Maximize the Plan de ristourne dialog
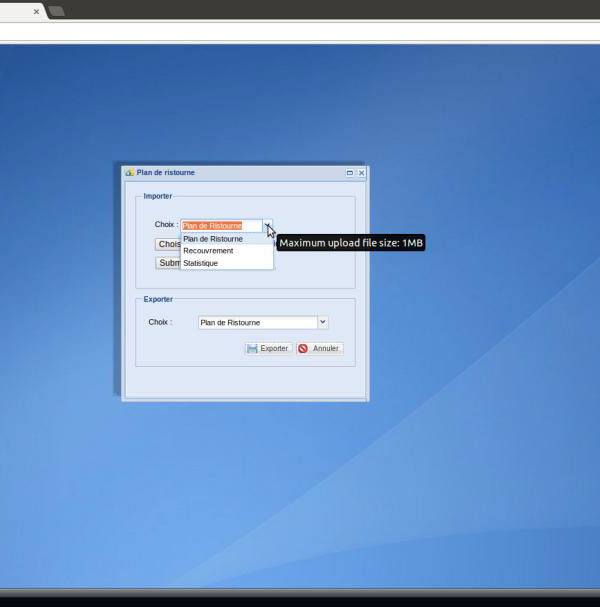 coord(350,173)
